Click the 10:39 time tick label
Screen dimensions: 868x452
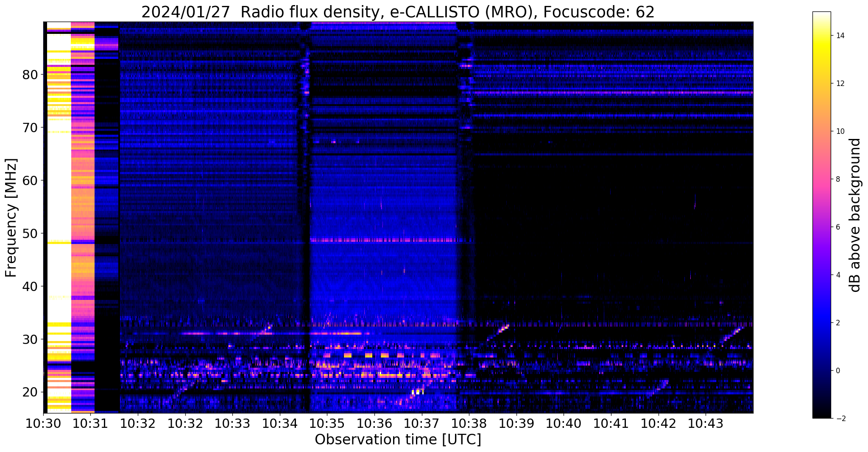tap(516, 424)
